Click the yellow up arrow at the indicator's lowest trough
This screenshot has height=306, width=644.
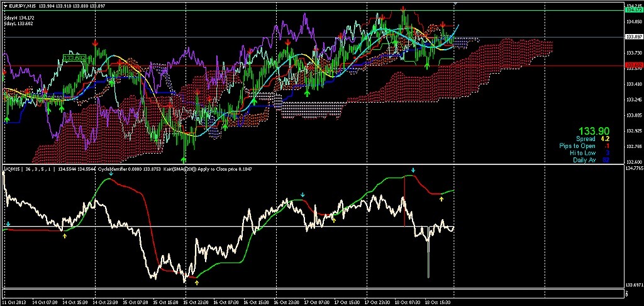197,283
